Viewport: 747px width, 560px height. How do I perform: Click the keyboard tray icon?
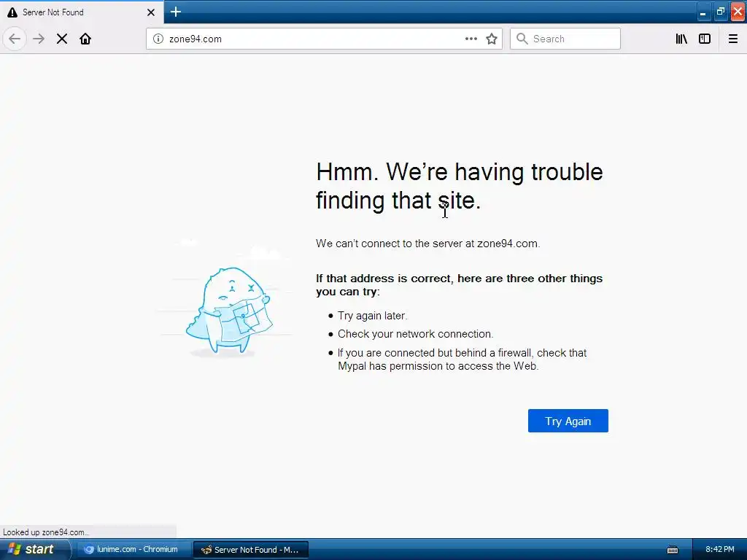673,550
